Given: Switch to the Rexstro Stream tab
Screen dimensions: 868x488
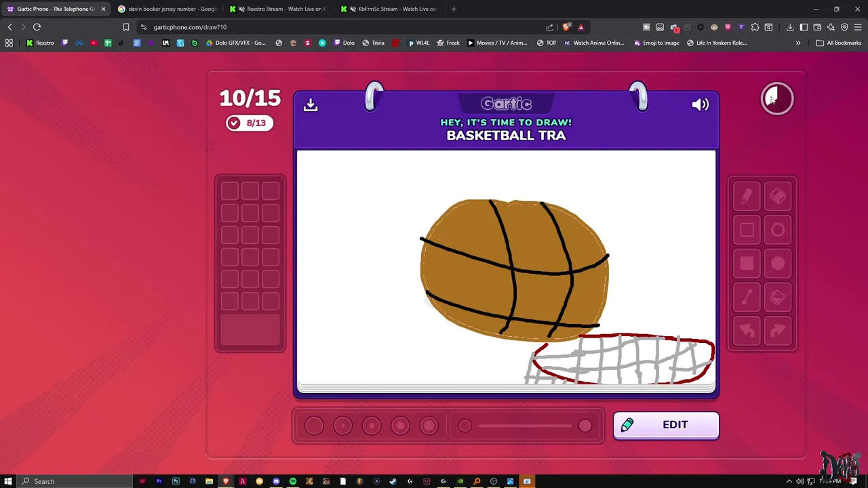Looking at the screenshot, I should pos(278,9).
